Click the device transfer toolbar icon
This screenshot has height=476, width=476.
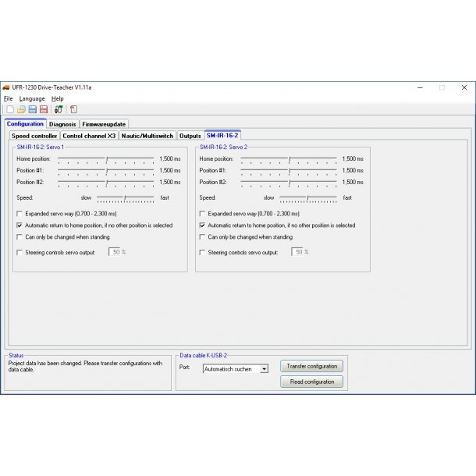(59, 109)
